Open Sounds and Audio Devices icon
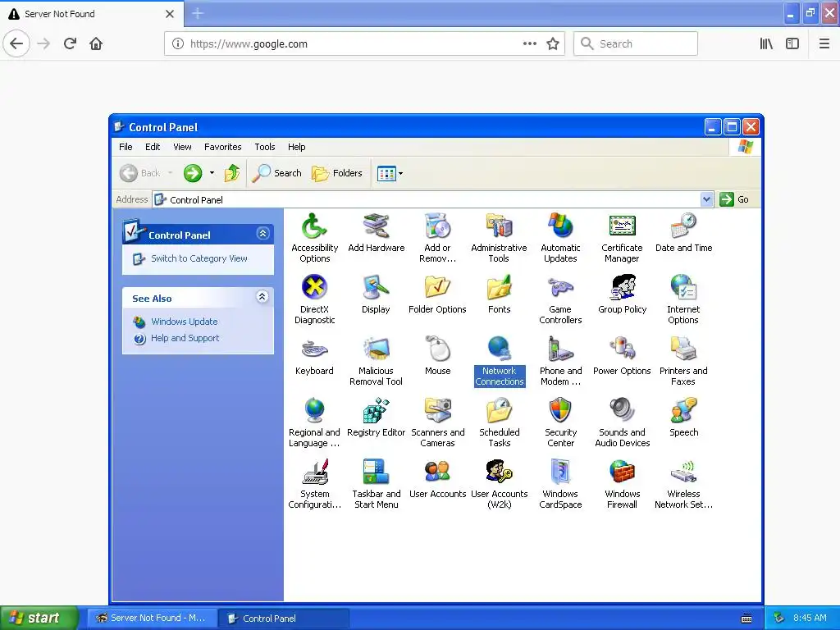 [622, 422]
